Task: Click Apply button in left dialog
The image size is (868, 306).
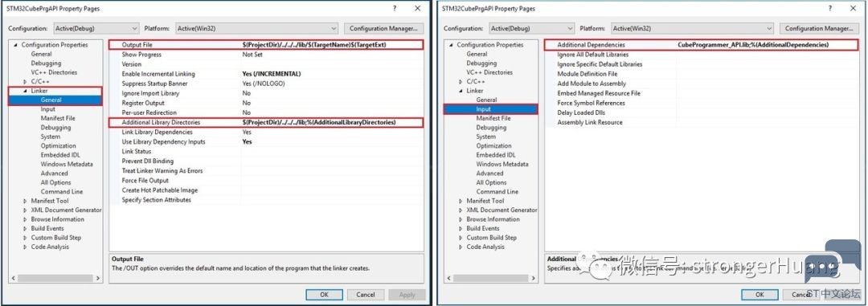Action: tap(407, 295)
